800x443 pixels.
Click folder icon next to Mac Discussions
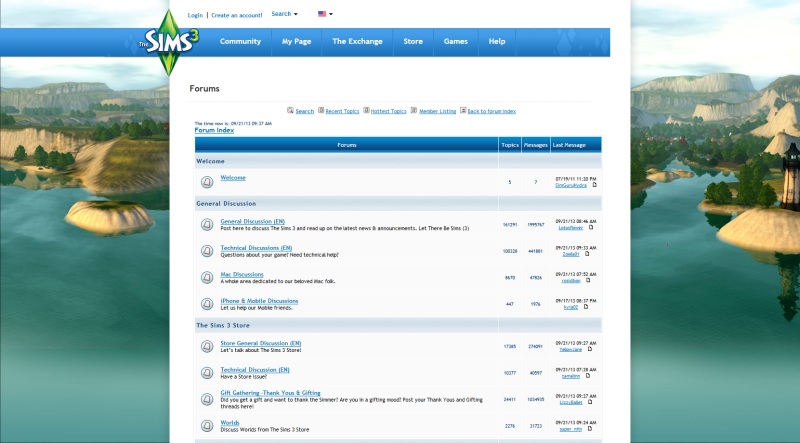point(207,278)
